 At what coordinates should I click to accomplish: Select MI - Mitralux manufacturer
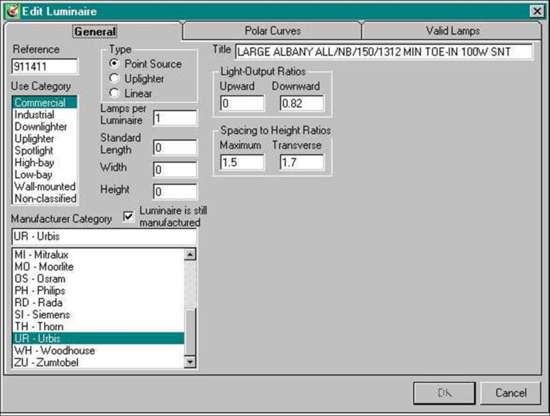pyautogui.click(x=98, y=255)
